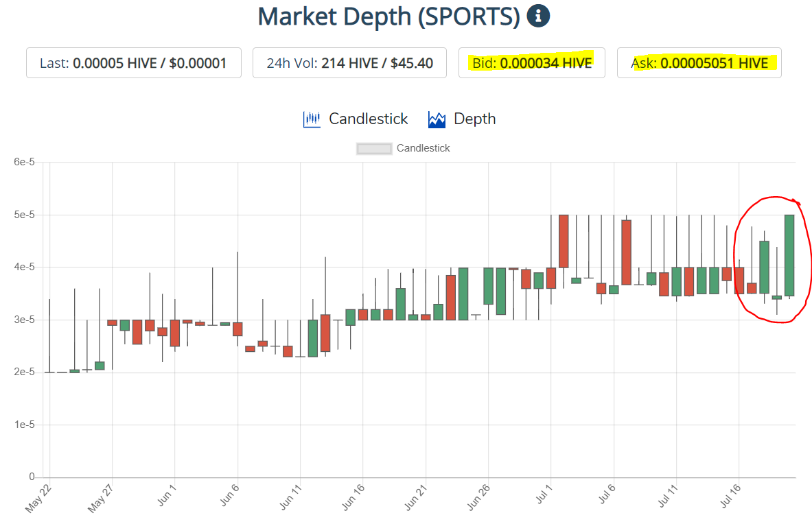Click the tallest green candle at far right
Image resolution: width=812 pixels, height=524 pixels.
click(789, 255)
